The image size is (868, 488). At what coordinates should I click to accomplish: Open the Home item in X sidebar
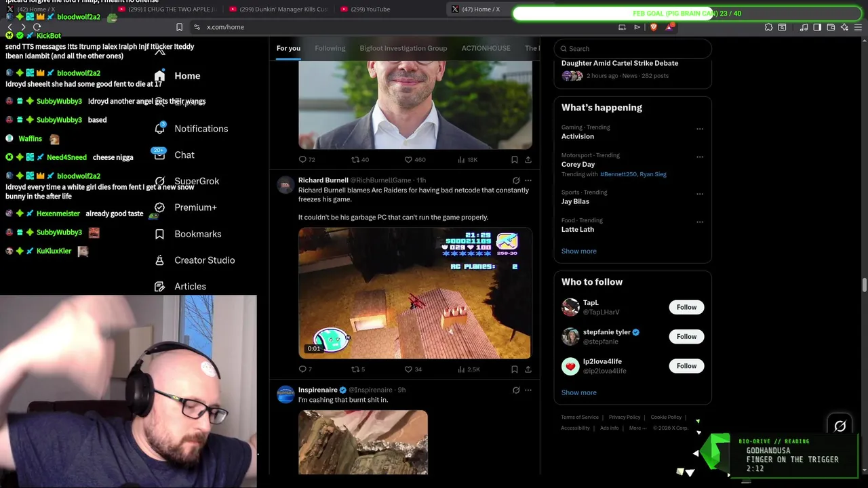click(x=177, y=76)
